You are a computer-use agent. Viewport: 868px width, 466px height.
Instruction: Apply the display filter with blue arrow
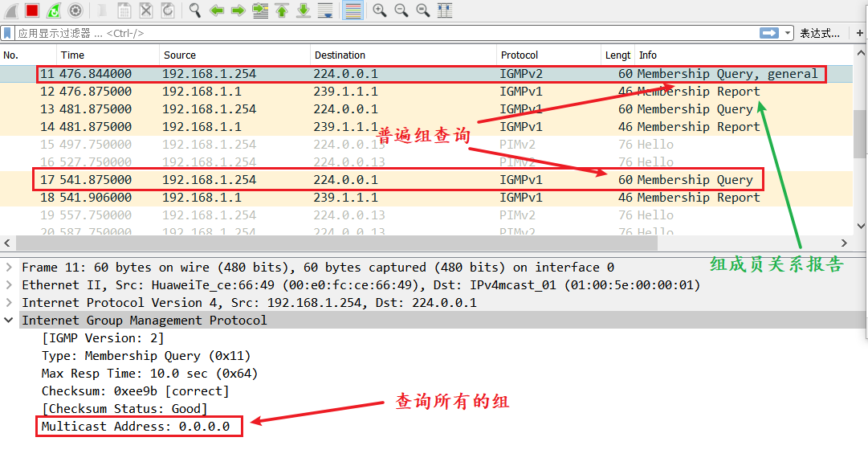(x=769, y=33)
